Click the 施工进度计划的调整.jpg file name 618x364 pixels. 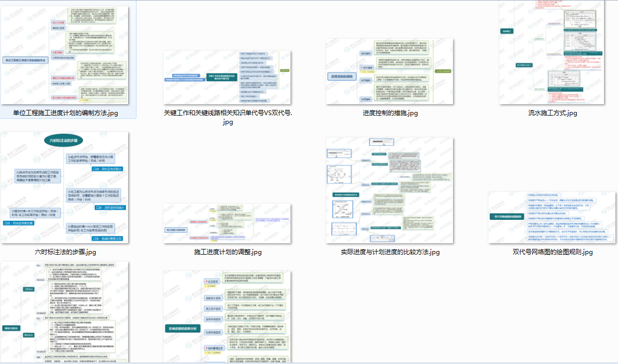point(228,252)
